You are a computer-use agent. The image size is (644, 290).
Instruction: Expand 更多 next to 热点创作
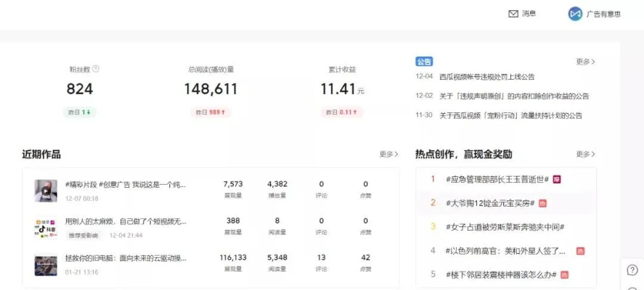585,154
